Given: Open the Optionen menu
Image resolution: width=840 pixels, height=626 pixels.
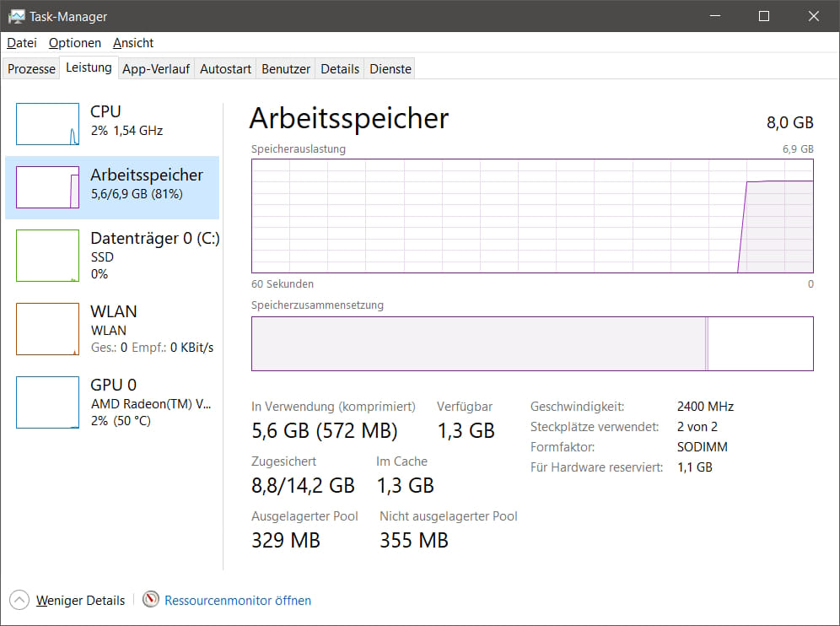Looking at the screenshot, I should coord(74,43).
